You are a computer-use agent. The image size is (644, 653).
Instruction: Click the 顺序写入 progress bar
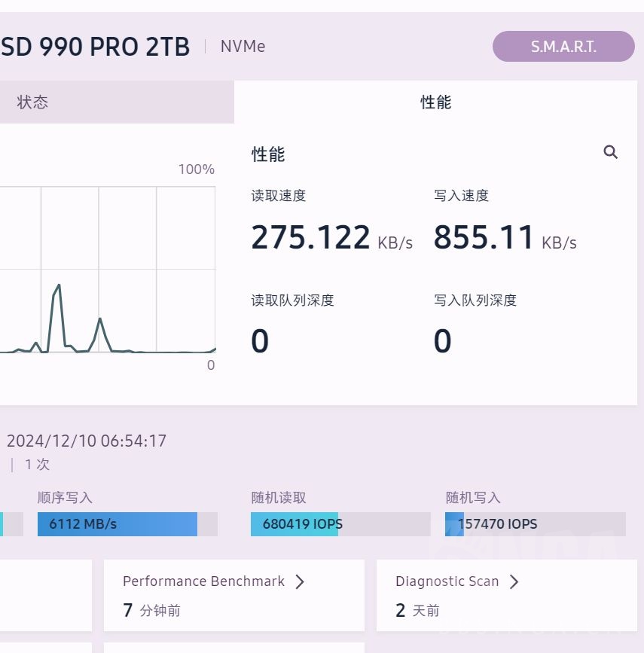[117, 524]
